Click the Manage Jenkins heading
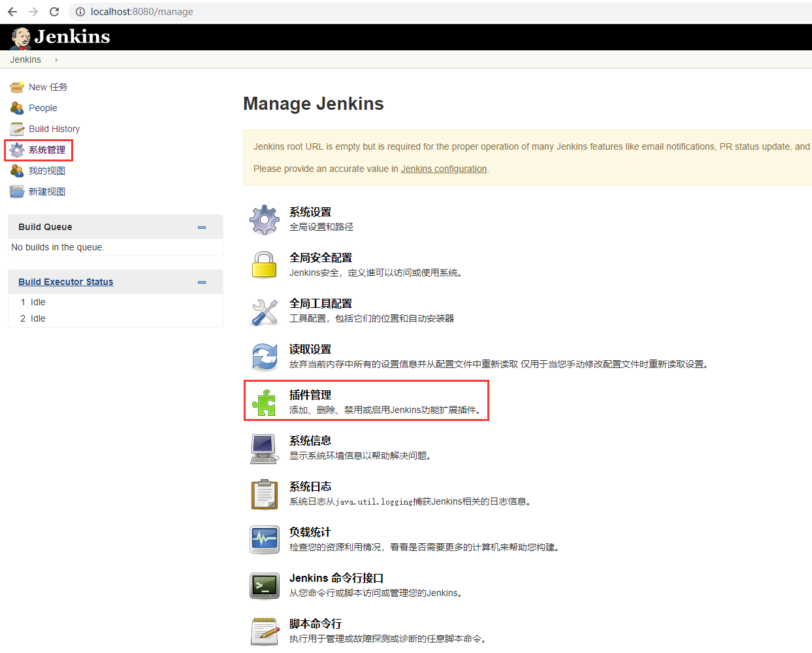The height and width of the screenshot is (653, 812). (x=314, y=104)
